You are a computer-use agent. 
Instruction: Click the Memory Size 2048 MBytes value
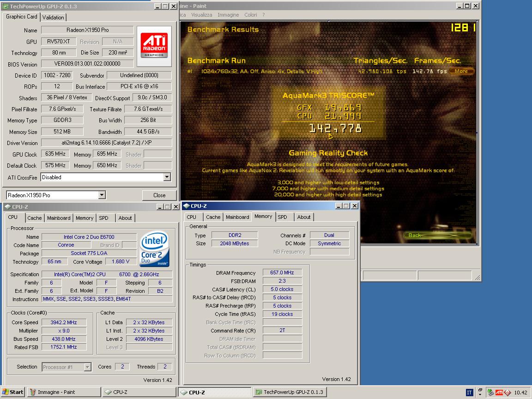[235, 243]
